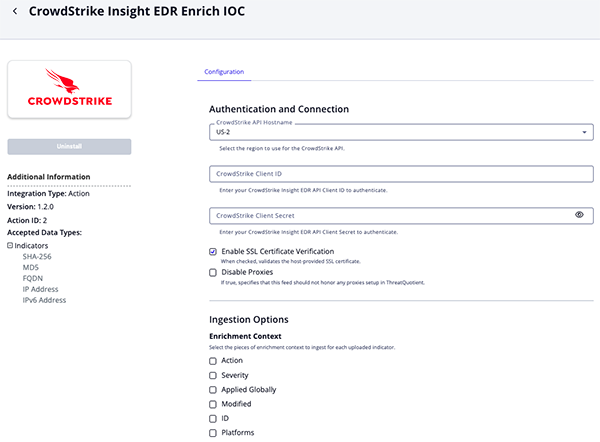Enable the ID enrichment checkbox

pos(213,419)
